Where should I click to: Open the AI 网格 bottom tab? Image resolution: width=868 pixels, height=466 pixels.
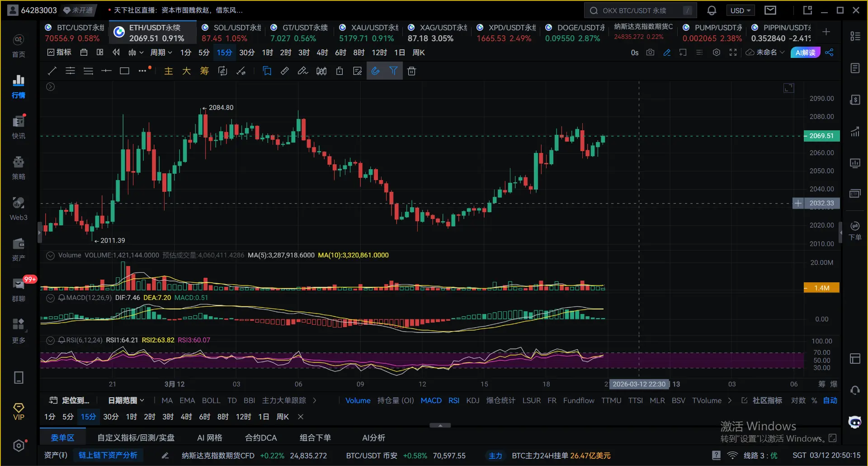click(210, 437)
